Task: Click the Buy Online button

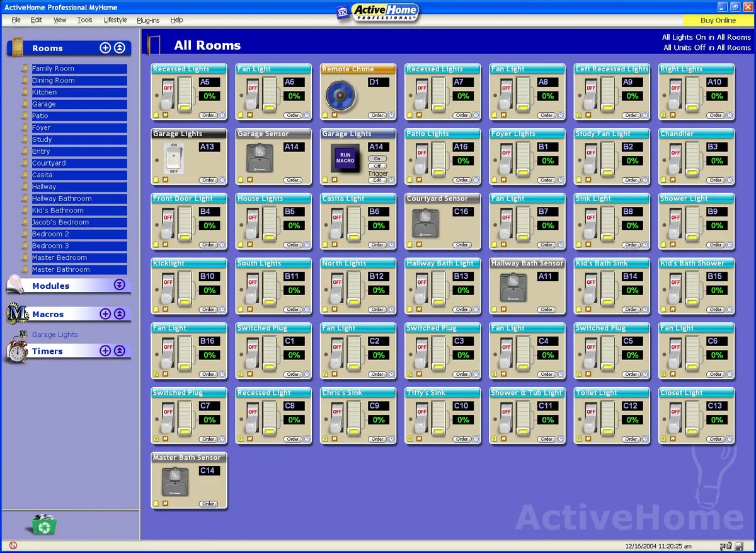Action: pos(718,20)
